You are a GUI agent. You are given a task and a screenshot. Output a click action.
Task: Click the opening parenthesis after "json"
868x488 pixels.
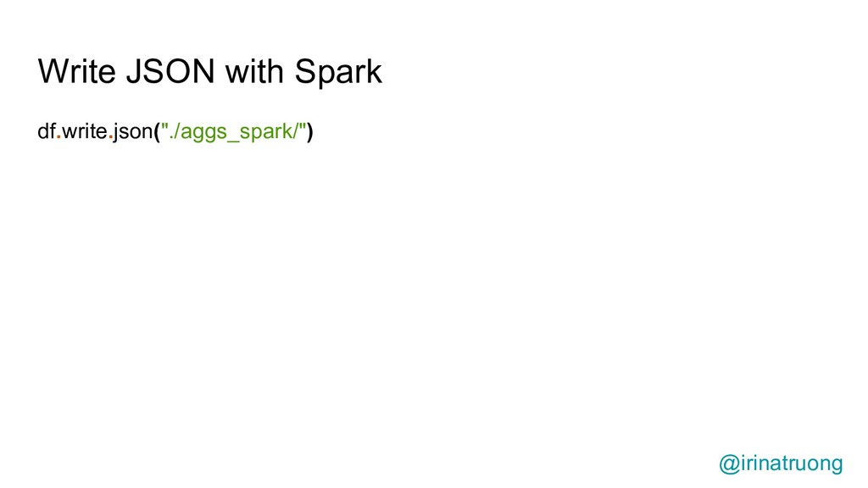click(157, 132)
